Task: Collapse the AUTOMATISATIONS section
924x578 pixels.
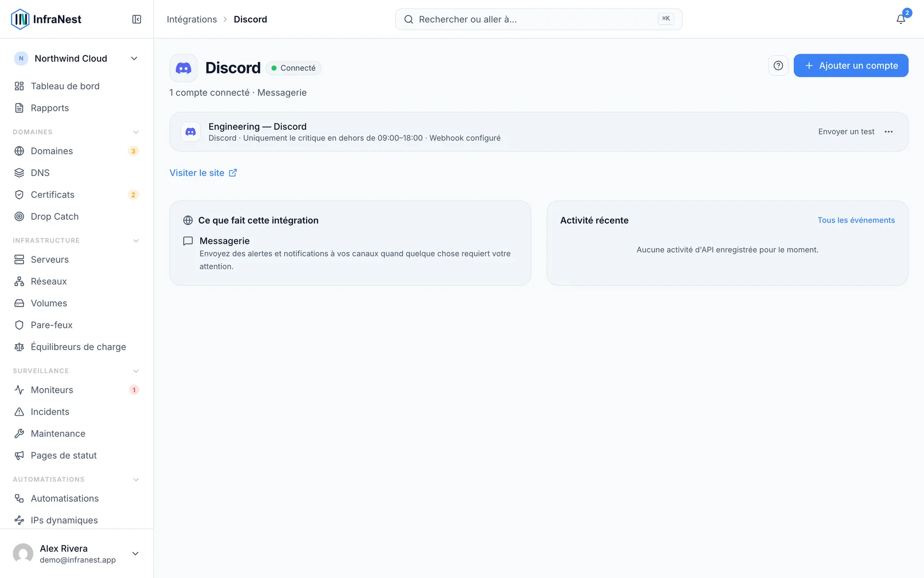Action: coord(136,479)
